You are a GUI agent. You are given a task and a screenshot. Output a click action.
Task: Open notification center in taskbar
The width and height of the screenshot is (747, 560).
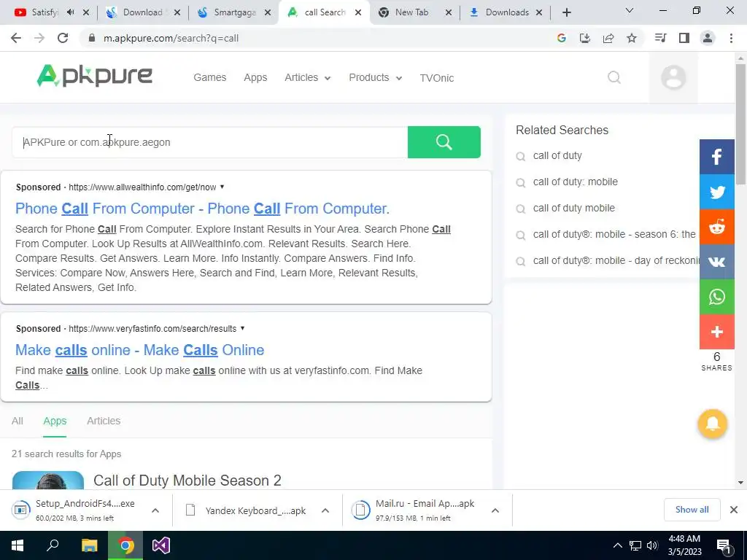[x=724, y=546]
